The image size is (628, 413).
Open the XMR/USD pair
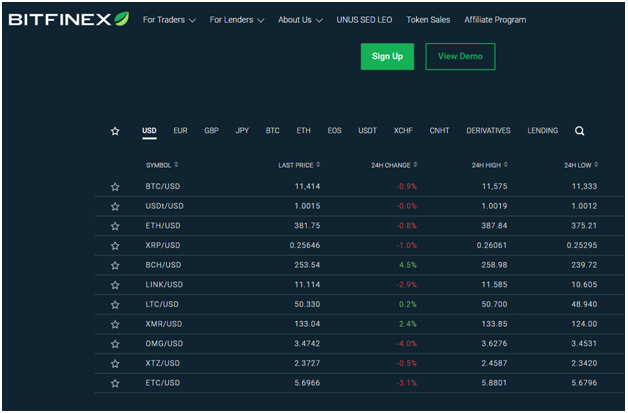pos(163,324)
